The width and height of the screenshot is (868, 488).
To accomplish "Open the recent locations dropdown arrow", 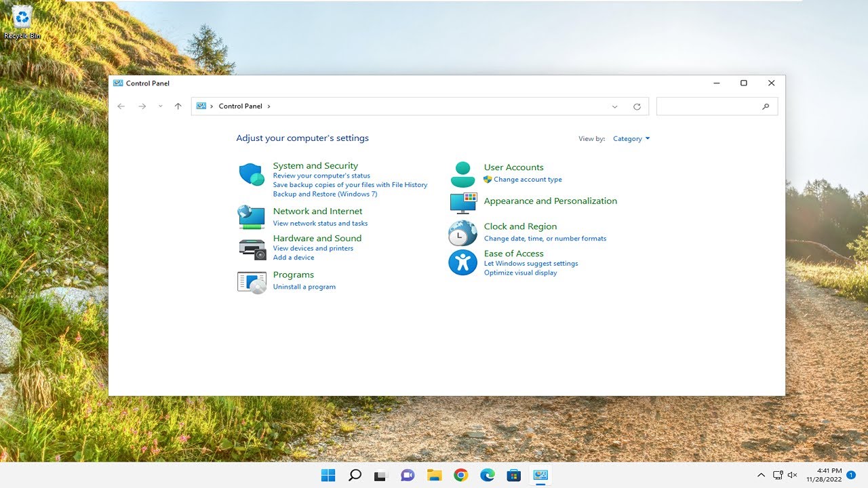I will click(161, 106).
